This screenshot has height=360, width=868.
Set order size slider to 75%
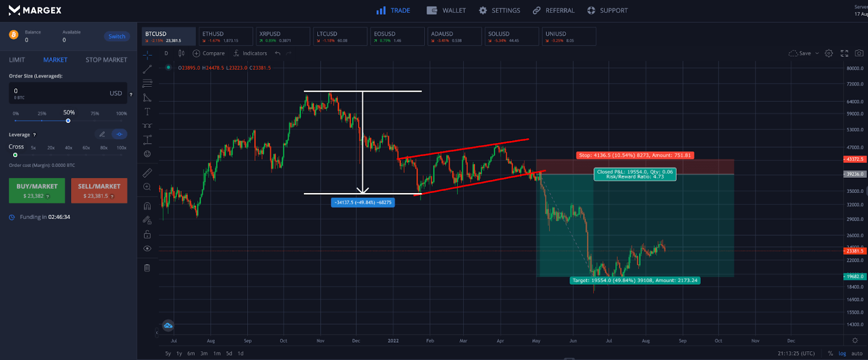tap(95, 120)
